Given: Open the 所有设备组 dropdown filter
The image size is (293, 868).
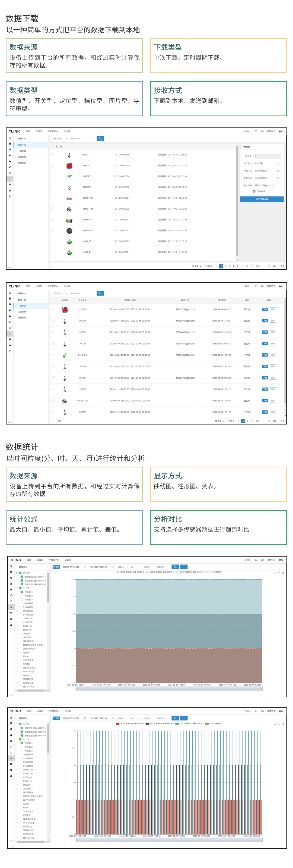Looking at the screenshot, I should click(60, 139).
